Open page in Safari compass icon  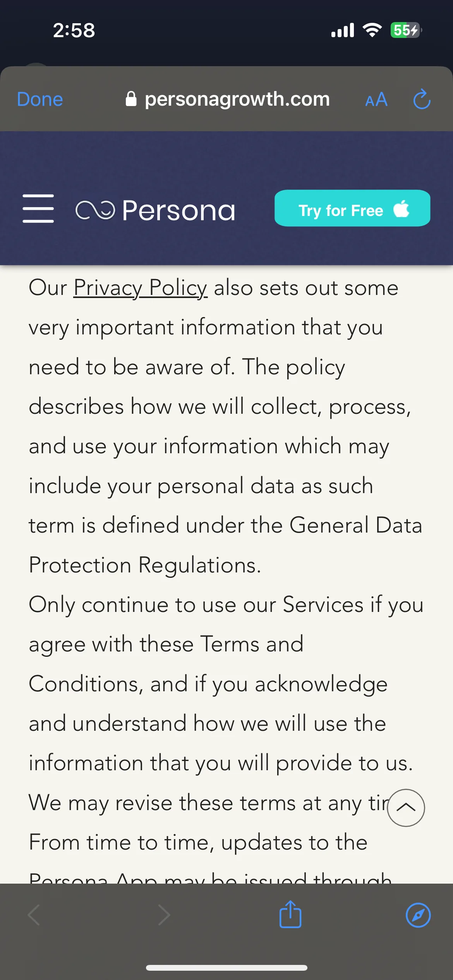point(418,915)
